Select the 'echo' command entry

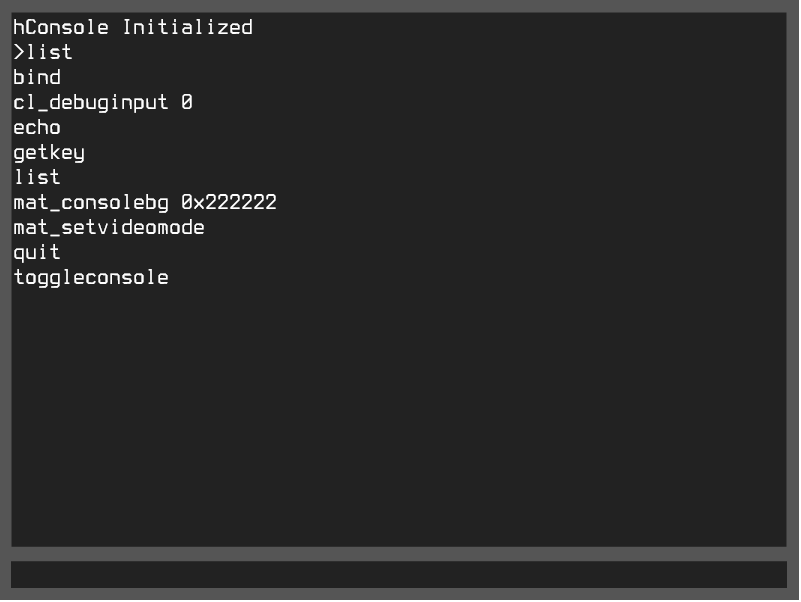37,128
